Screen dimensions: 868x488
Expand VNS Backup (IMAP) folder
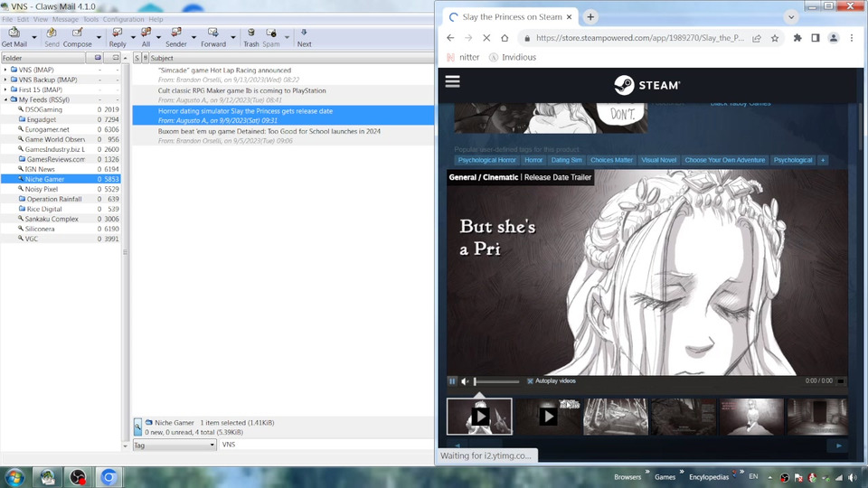pyautogui.click(x=5, y=80)
